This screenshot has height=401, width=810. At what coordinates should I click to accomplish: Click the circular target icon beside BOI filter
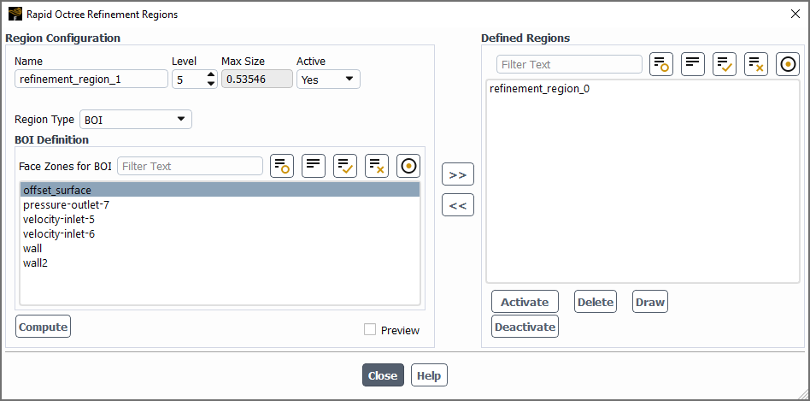click(x=408, y=166)
